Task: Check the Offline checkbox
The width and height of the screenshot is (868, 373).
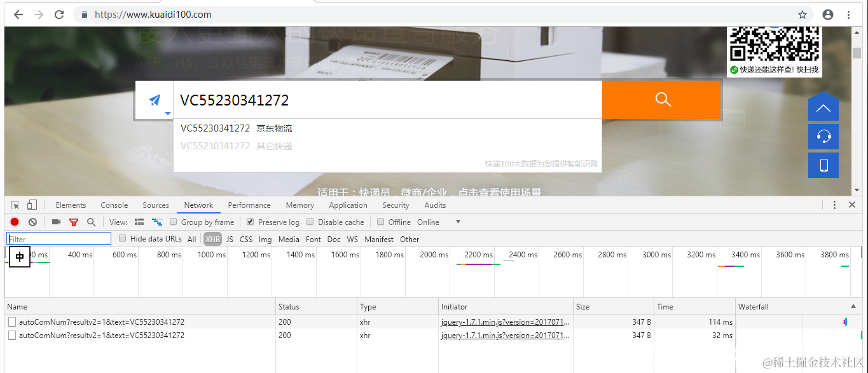Action: [380, 222]
